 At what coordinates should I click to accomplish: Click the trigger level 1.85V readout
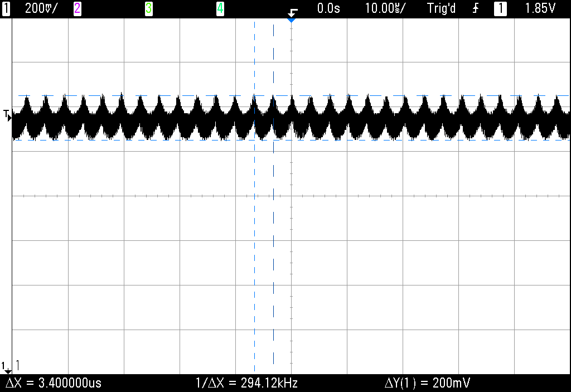pyautogui.click(x=540, y=8)
